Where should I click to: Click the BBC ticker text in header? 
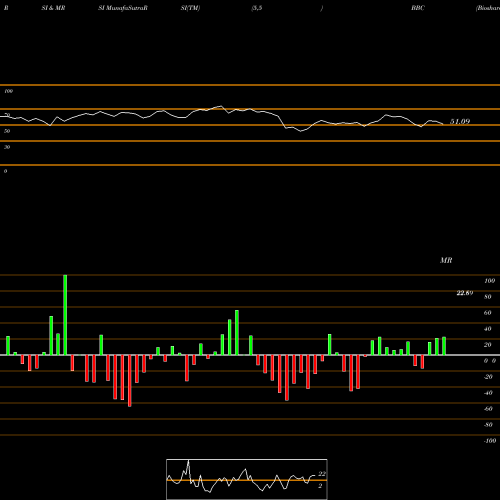point(418,8)
